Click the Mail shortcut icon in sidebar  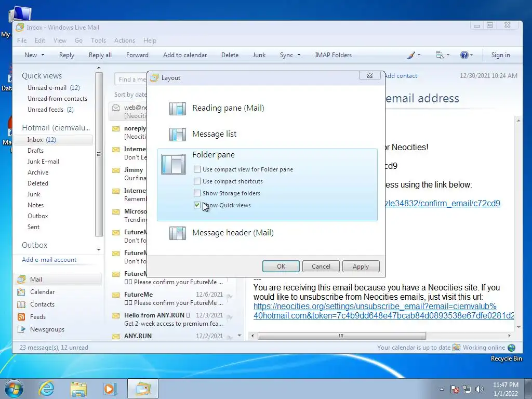point(21,279)
